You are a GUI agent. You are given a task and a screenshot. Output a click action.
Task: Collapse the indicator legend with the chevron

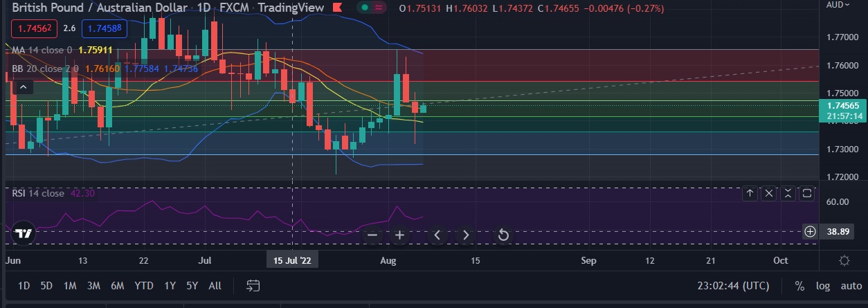(23, 87)
